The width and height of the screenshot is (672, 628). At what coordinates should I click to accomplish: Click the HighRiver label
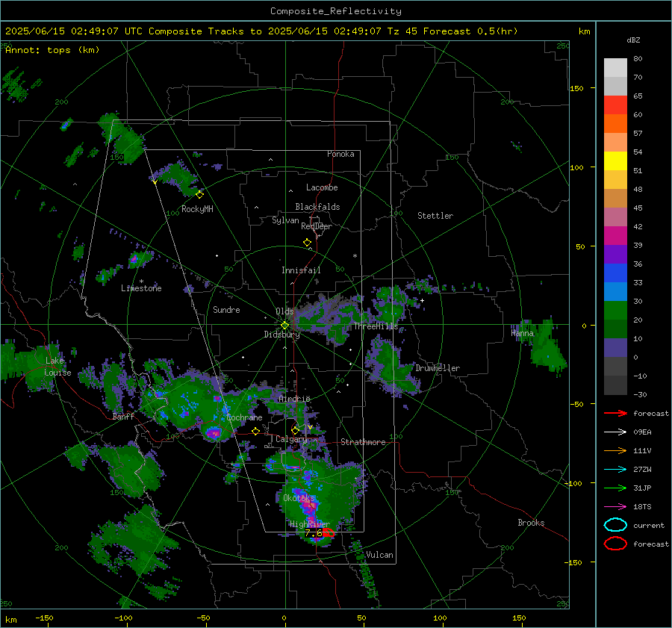[x=309, y=524]
